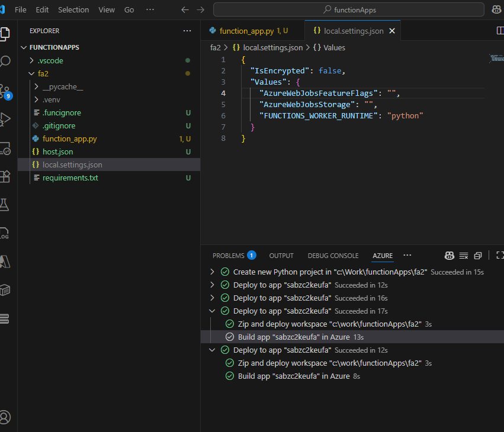Open Remote Explorer view icon
The width and height of the screenshot is (504, 432).
pos(5,149)
